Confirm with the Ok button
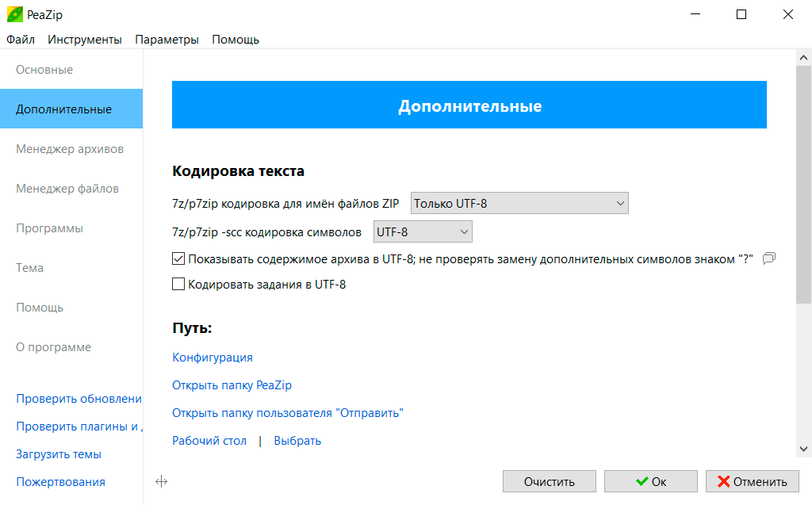 point(651,481)
